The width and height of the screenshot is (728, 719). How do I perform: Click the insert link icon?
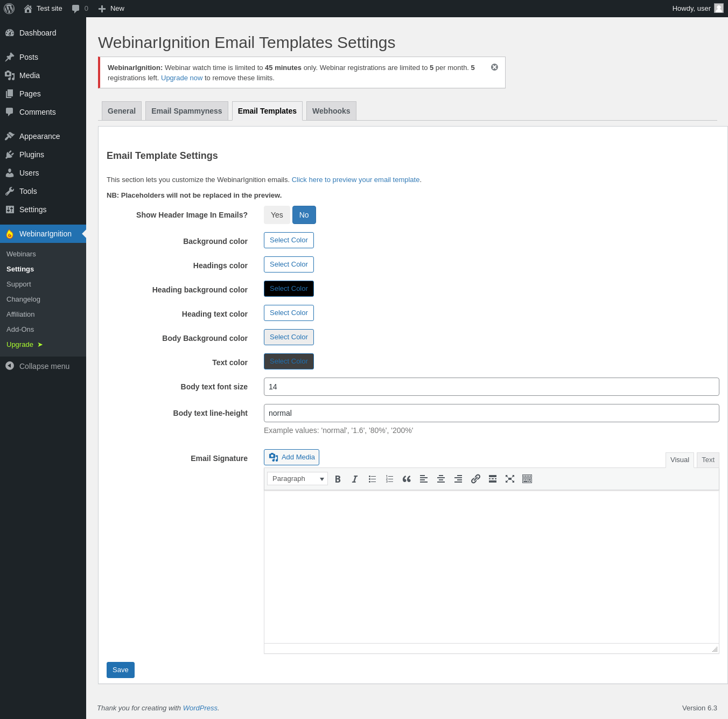tap(475, 479)
